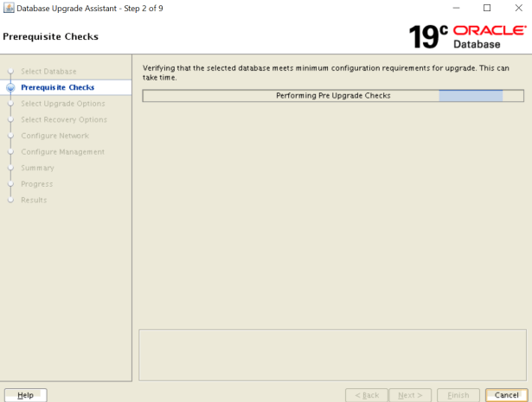Click the Select Database step bullet
Screen dimensions: 532x402
click(x=10, y=71)
